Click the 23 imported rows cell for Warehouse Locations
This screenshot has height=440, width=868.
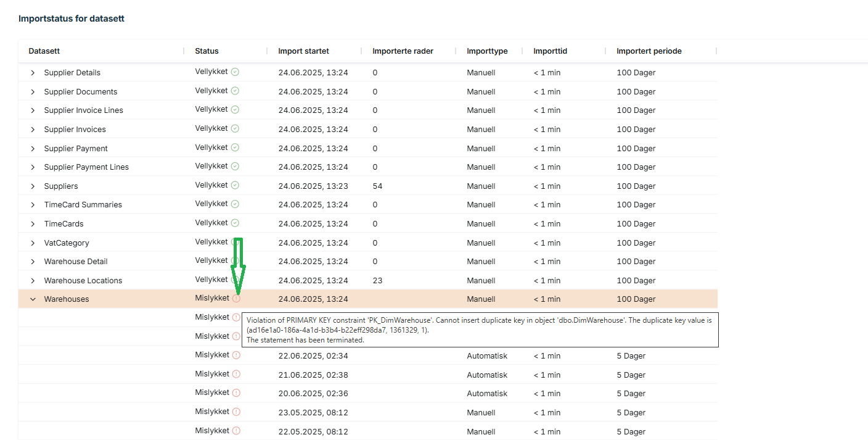(377, 281)
